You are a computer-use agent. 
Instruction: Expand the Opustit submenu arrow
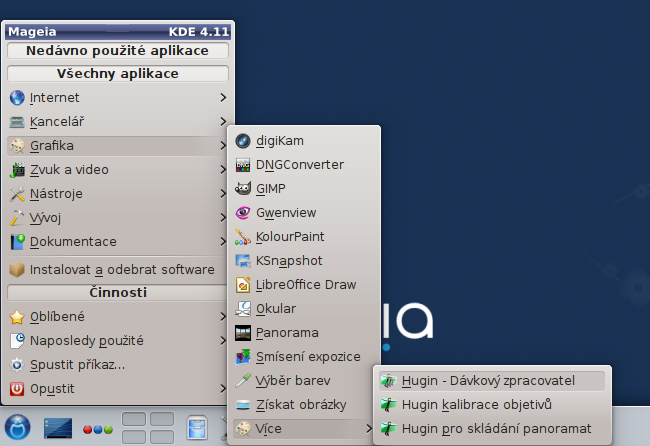pyautogui.click(x=223, y=389)
